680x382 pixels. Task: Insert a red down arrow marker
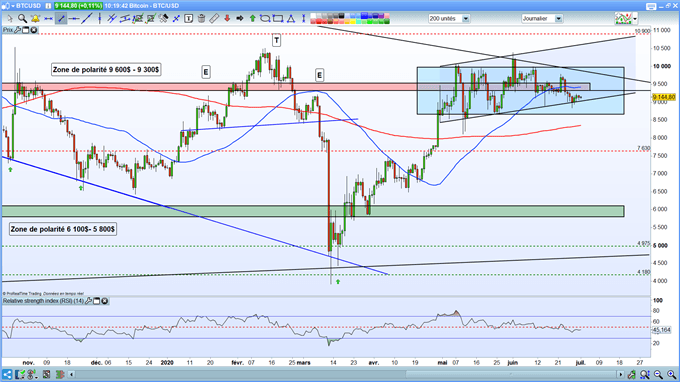pyautogui.click(x=227, y=19)
